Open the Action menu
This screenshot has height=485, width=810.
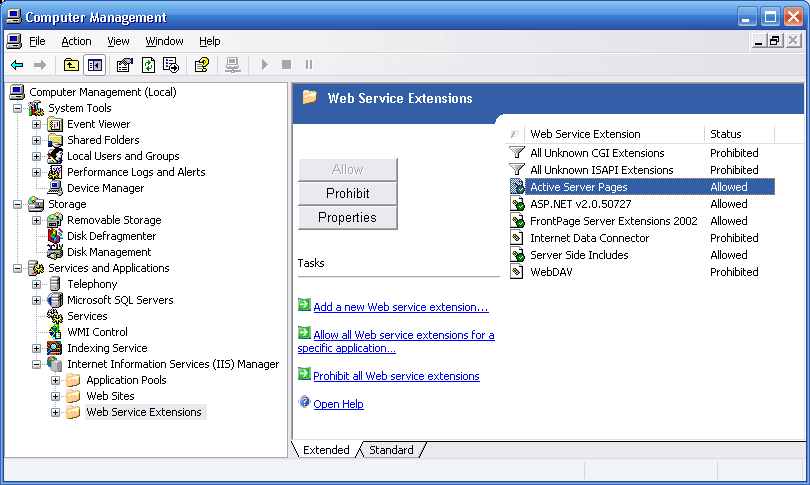[76, 41]
